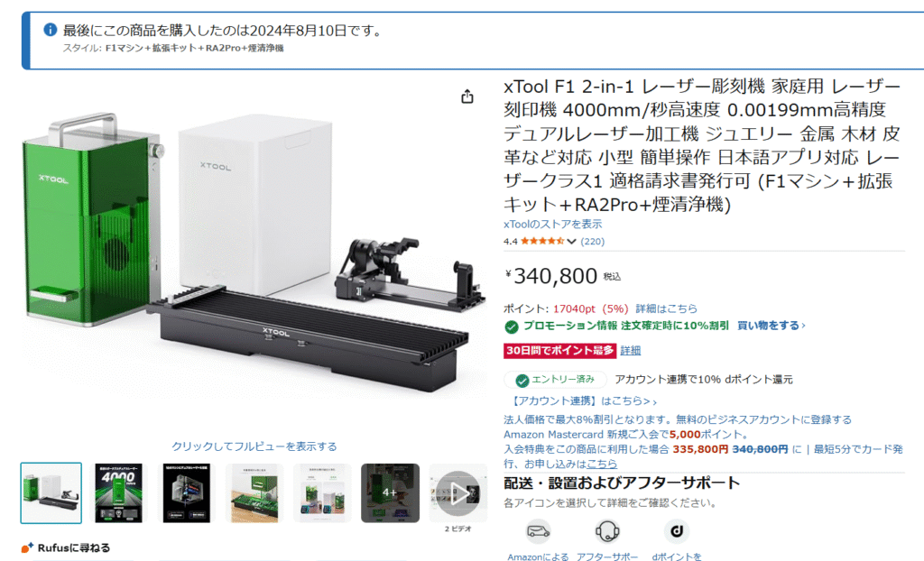Click the main xTool product image
This screenshot has height=561, width=924.
pos(254,253)
